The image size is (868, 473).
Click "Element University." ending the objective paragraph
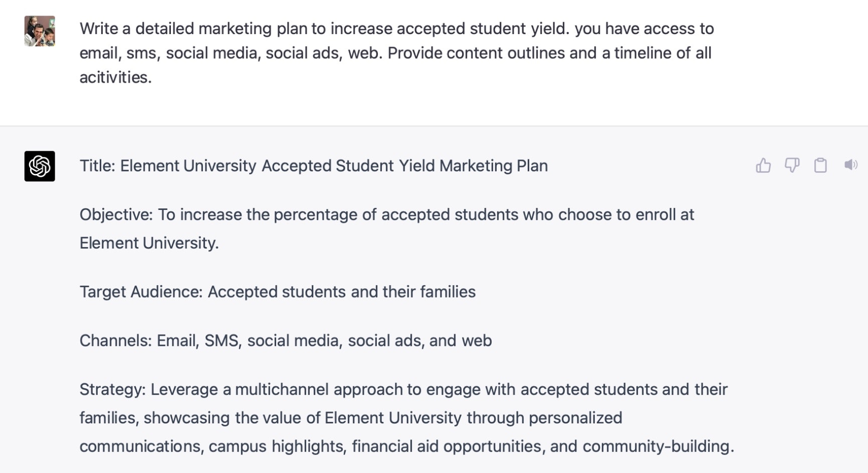tap(149, 243)
